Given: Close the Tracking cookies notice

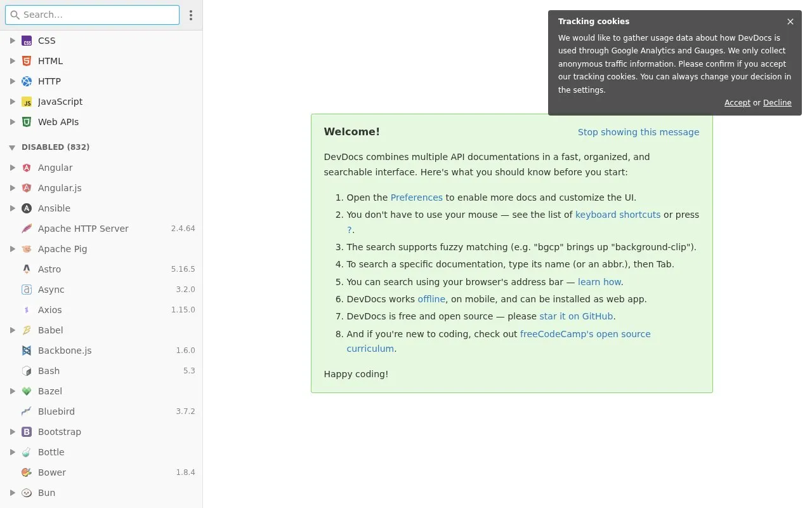Looking at the screenshot, I should click(790, 22).
